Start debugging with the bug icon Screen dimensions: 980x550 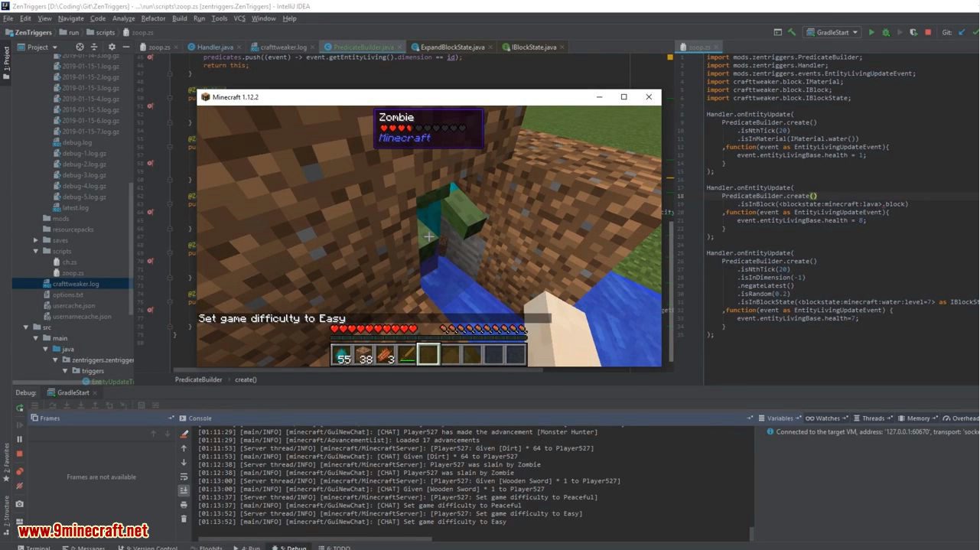coord(886,32)
